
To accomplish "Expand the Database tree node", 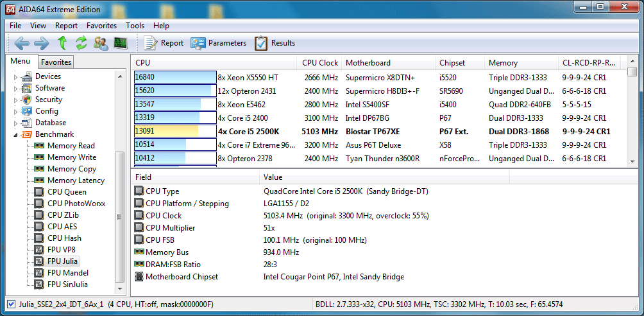I will (x=15, y=123).
